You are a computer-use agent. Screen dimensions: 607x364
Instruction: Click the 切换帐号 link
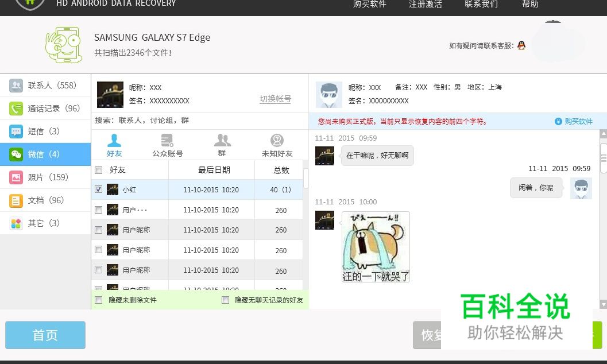point(275,99)
